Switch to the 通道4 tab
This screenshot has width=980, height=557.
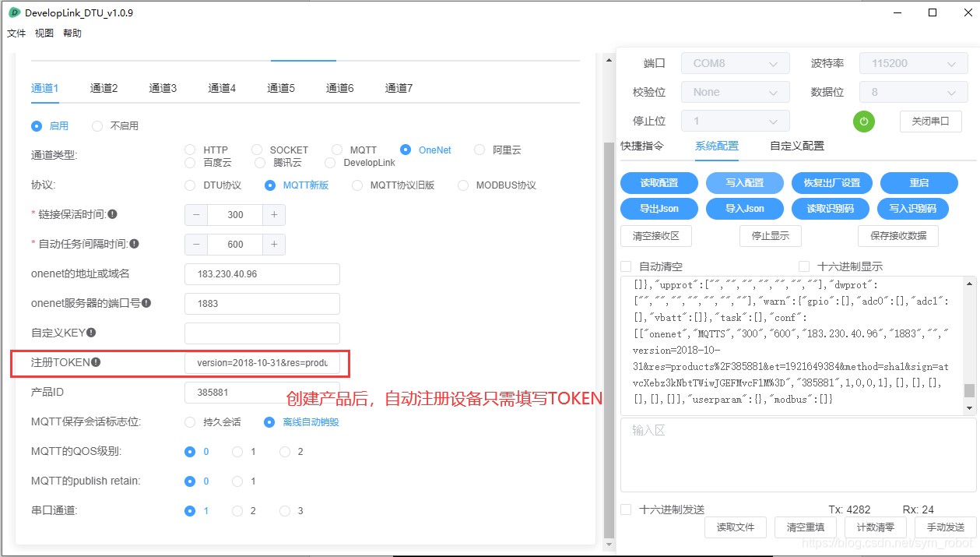(x=222, y=88)
